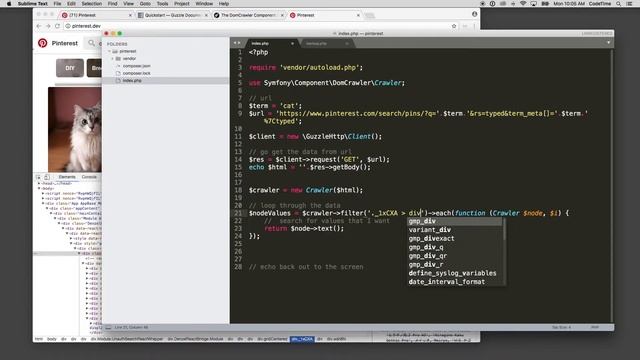Switch to the Quickstart Guzzle Documentation tab
The image size is (640, 360).
[172, 15]
